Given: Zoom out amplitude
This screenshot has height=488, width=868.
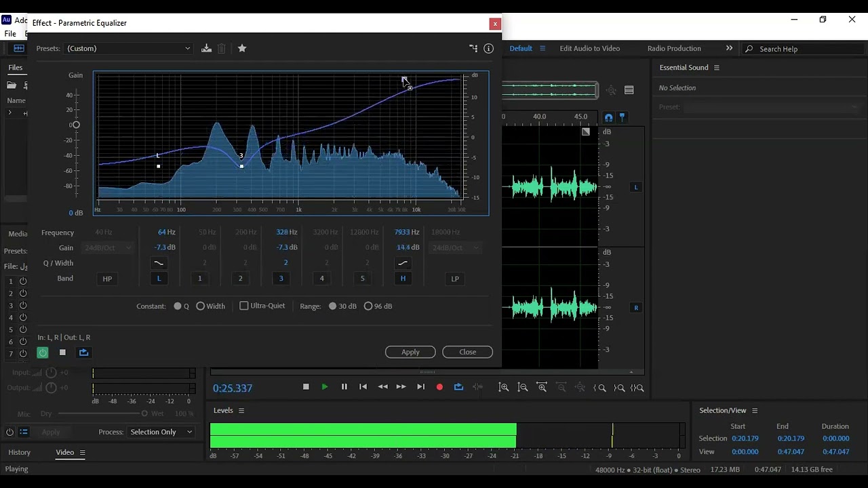Looking at the screenshot, I should (523, 388).
